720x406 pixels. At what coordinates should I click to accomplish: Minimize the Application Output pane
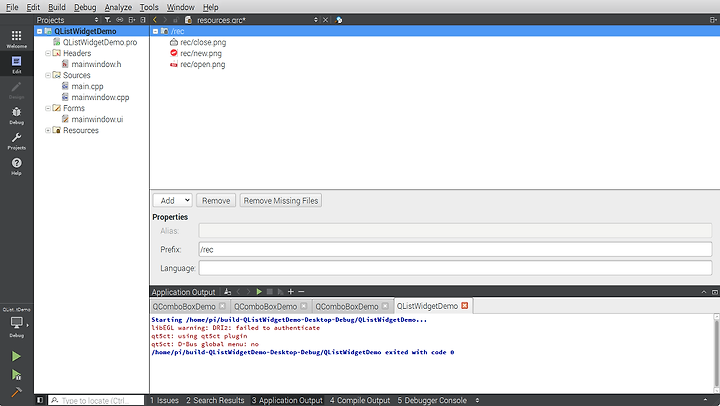pyautogui.click(x=704, y=292)
